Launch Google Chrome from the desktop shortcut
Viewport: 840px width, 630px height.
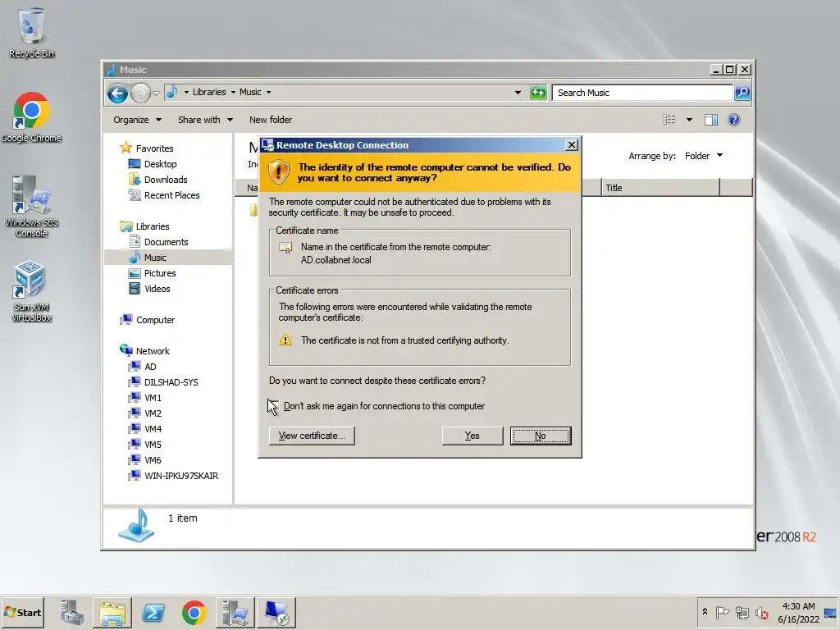click(31, 117)
